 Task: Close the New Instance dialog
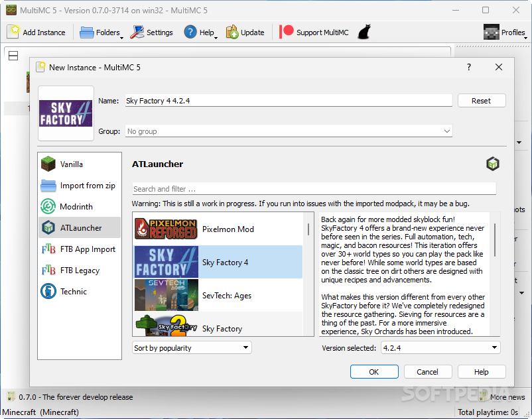click(x=499, y=67)
